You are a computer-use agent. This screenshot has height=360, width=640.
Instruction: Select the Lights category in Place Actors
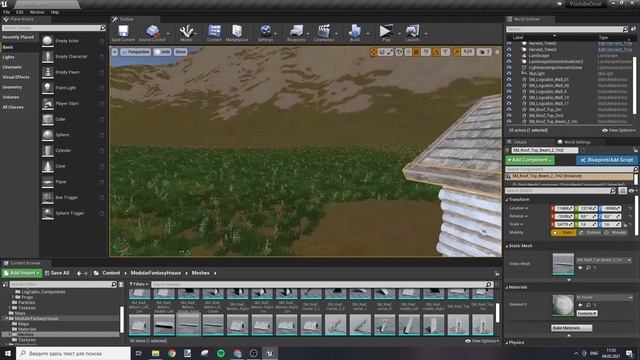pyautogui.click(x=9, y=57)
